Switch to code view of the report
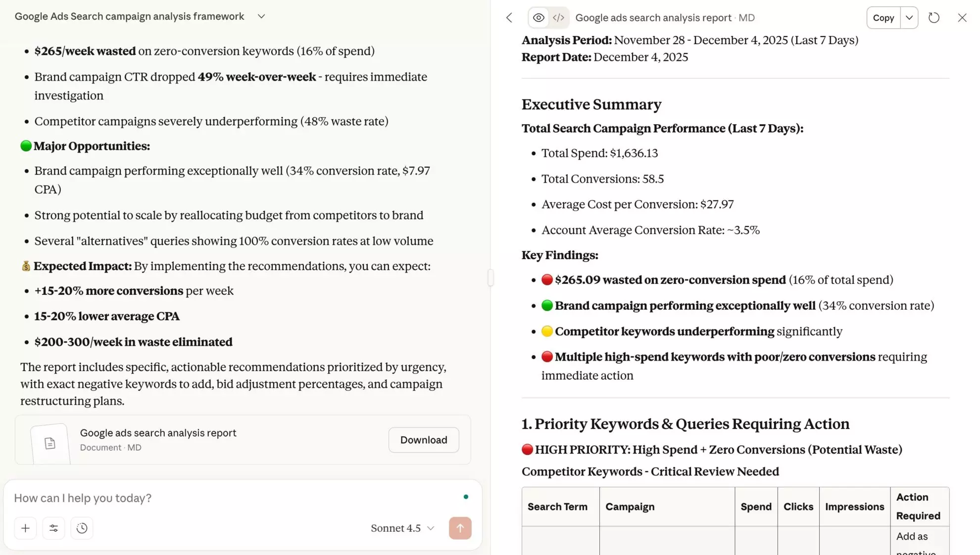Image resolution: width=980 pixels, height=555 pixels. tap(559, 17)
